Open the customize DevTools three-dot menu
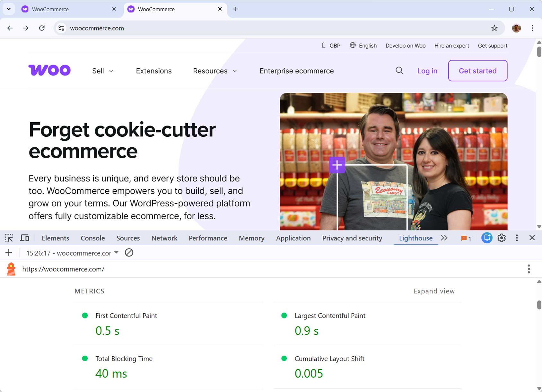Viewport: 542px width, 392px height. click(x=517, y=238)
